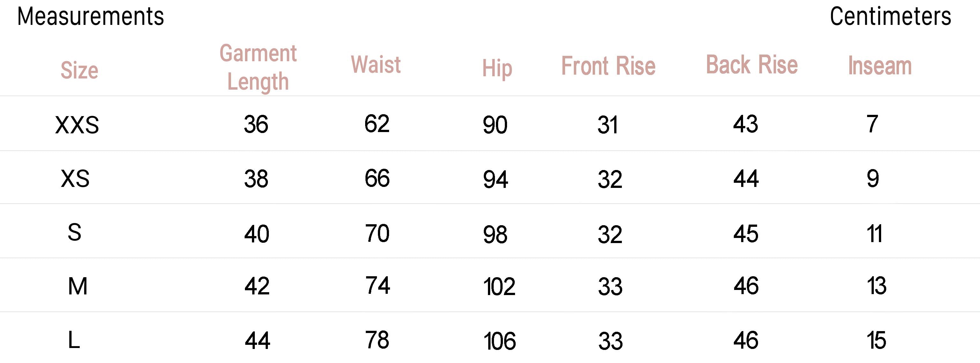Click the Measurements title text
Viewport: 980px width, 363px height.
(x=91, y=17)
